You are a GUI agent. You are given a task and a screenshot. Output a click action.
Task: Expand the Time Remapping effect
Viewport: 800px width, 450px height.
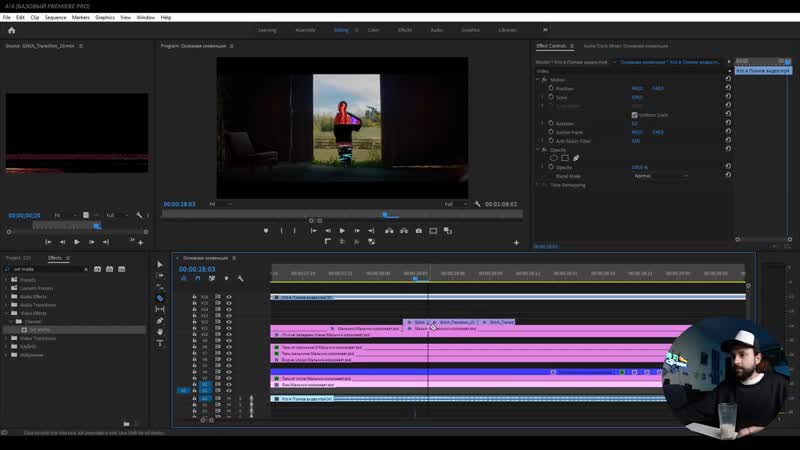(x=538, y=185)
